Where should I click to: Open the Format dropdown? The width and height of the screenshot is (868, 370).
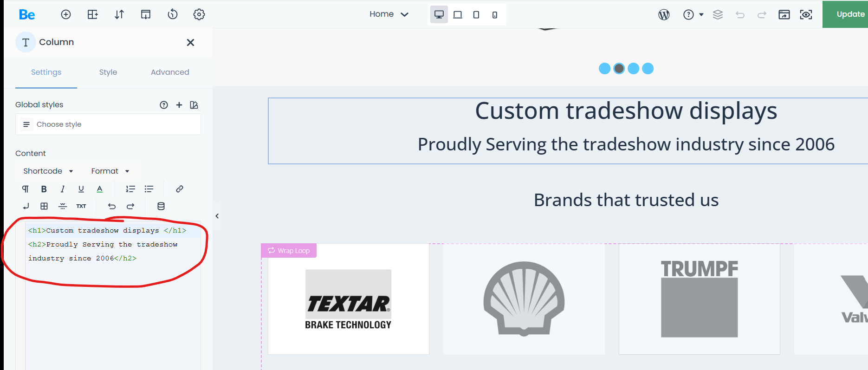110,171
